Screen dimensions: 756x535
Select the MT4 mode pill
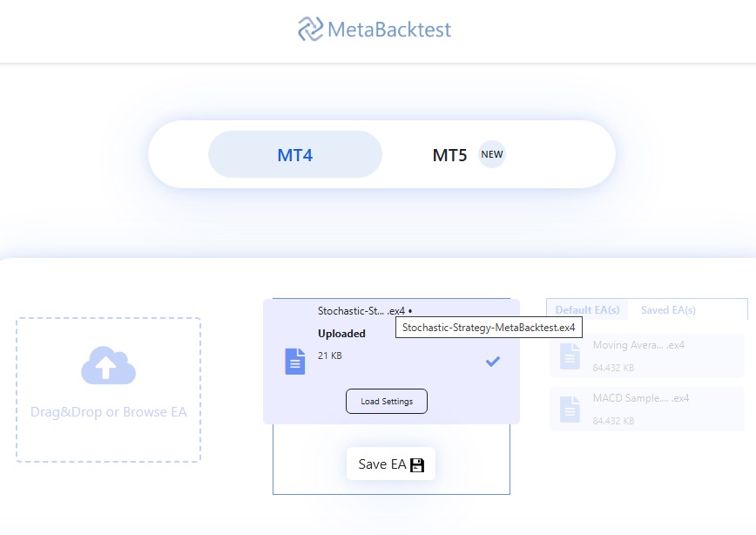pyautogui.click(x=294, y=154)
